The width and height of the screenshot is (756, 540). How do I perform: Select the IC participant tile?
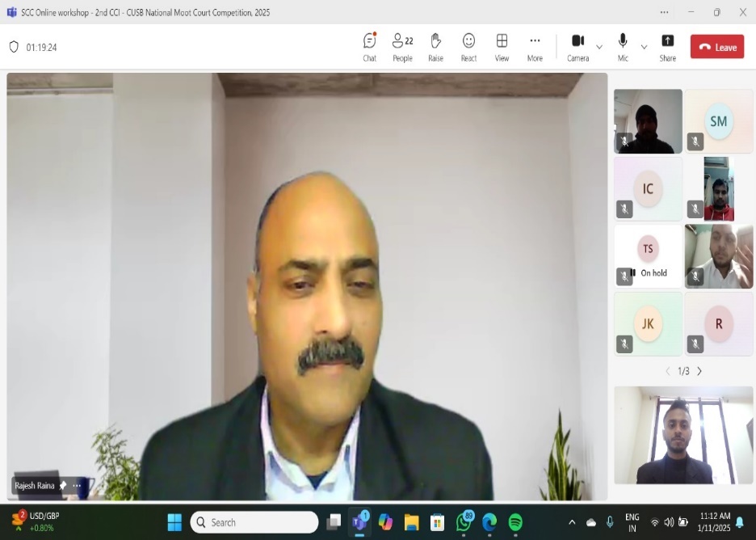(x=648, y=188)
